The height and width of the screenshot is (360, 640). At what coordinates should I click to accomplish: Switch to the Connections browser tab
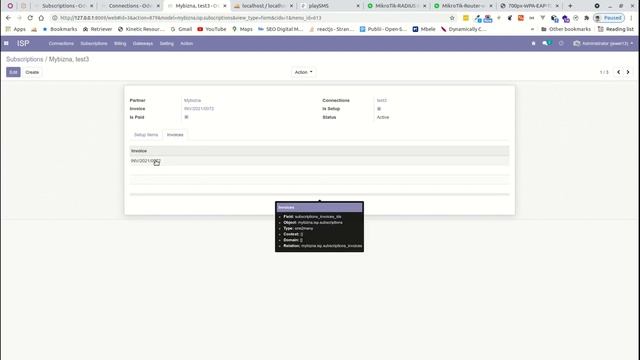131,6
